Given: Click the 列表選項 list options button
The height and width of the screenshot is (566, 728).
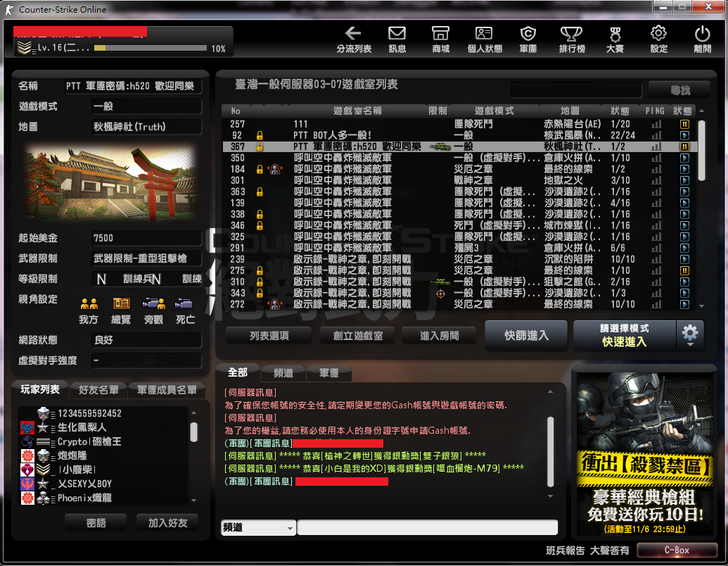Looking at the screenshot, I should [x=269, y=336].
